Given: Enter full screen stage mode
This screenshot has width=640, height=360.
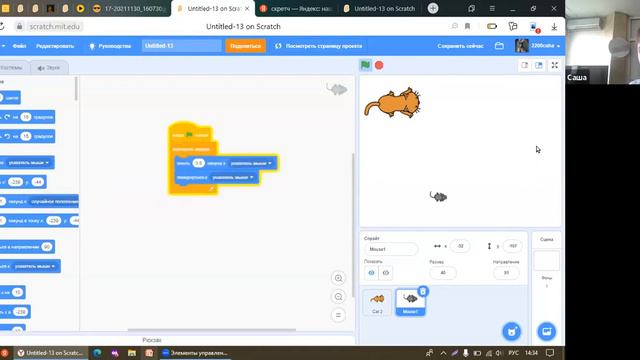Looking at the screenshot, I should [554, 65].
